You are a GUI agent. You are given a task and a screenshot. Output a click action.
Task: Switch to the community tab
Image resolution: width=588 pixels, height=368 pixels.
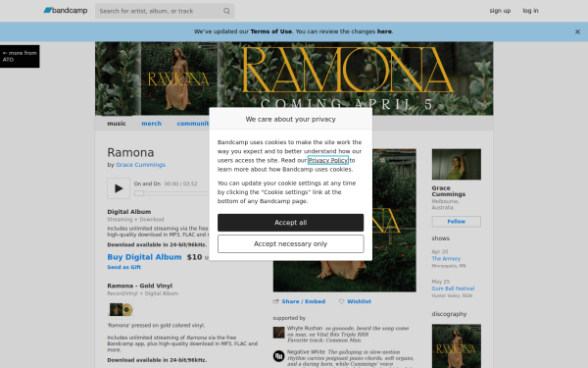(193, 124)
